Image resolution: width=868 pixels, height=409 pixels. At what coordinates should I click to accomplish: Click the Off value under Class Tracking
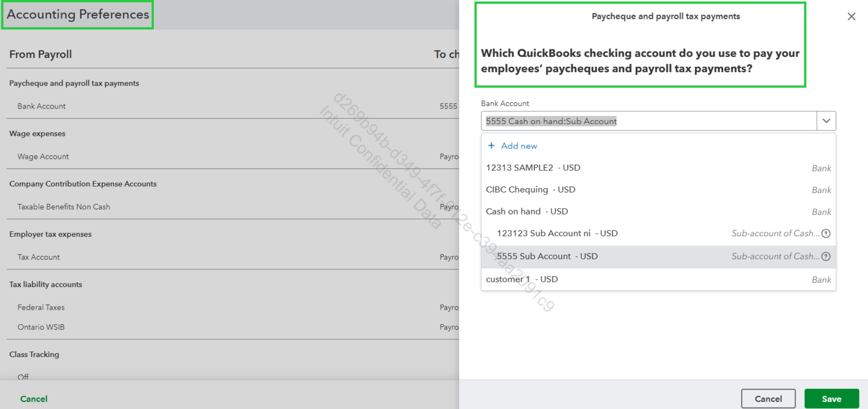[x=23, y=377]
